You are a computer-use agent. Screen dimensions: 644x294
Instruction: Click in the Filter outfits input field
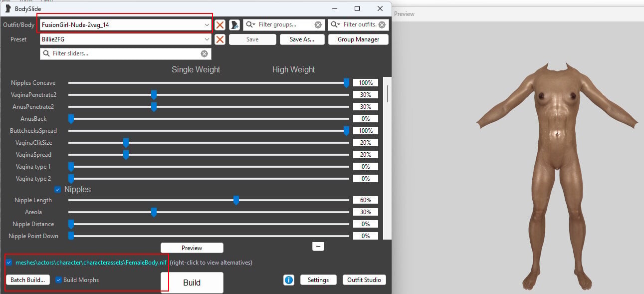358,24
